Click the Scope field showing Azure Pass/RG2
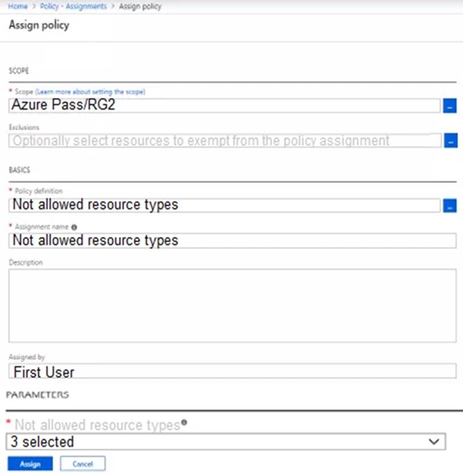 pyautogui.click(x=225, y=105)
